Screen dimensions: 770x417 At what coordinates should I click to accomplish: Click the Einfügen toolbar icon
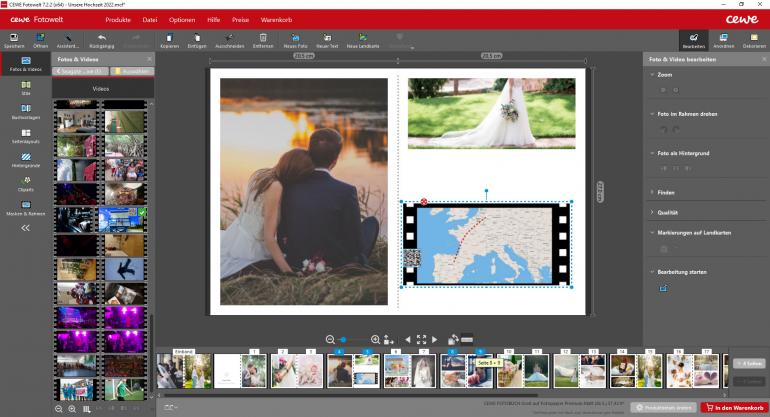197,40
